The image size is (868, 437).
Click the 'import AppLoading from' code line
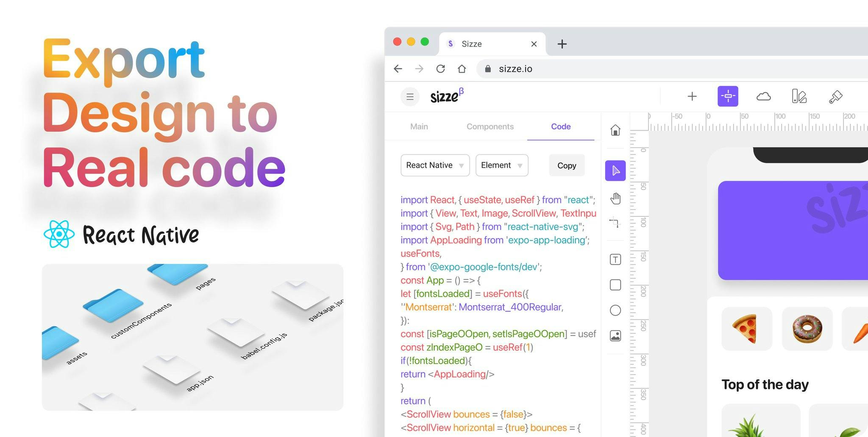(x=495, y=240)
